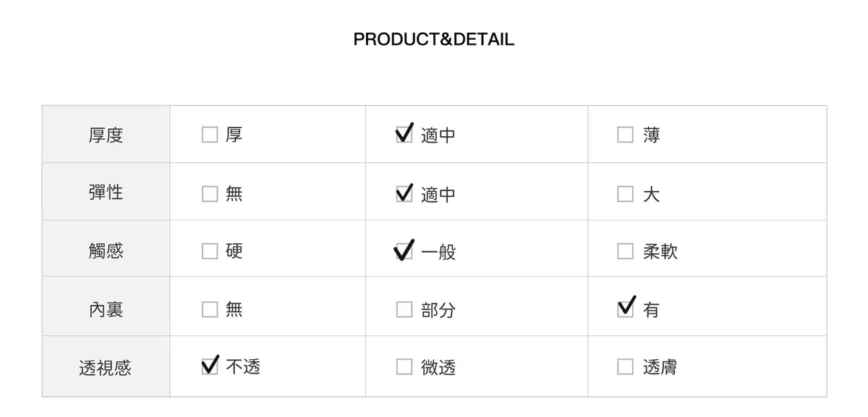Image resolution: width=868 pixels, height=417 pixels.
Task: Select the 無 checkbox for 彈性
Action: click(210, 194)
